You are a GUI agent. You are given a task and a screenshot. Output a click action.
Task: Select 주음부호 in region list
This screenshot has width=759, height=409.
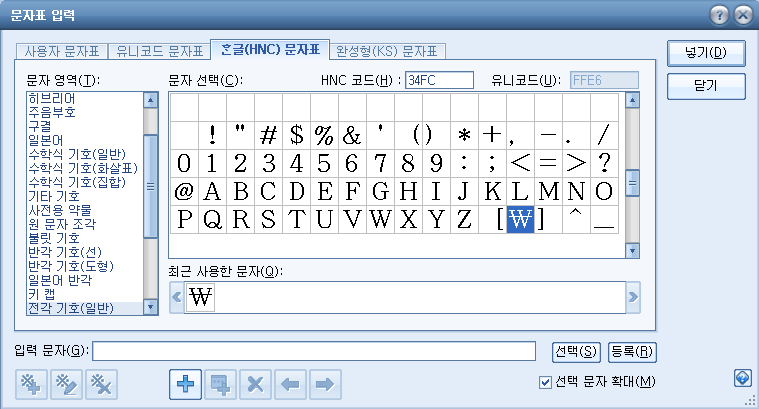(85, 112)
